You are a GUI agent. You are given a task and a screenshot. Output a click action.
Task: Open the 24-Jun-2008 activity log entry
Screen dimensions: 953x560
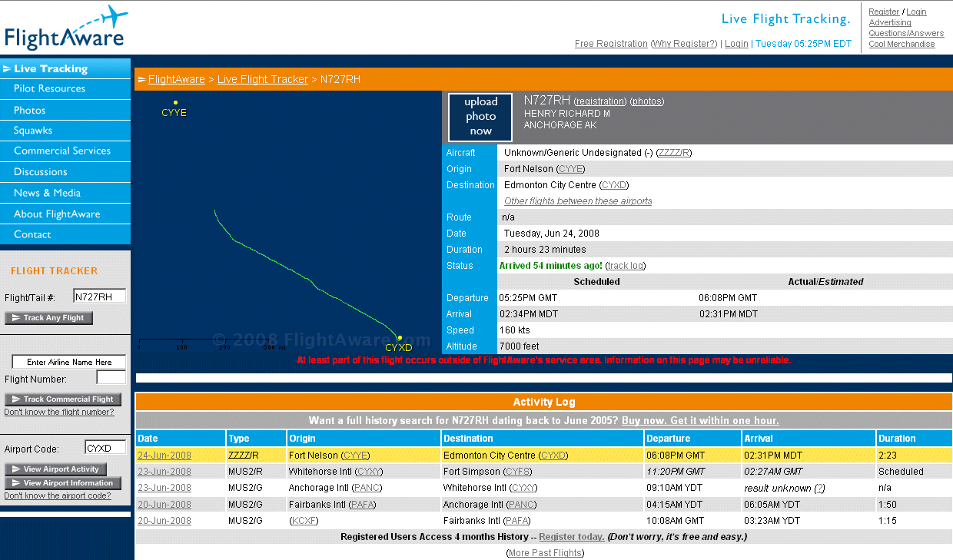click(164, 456)
